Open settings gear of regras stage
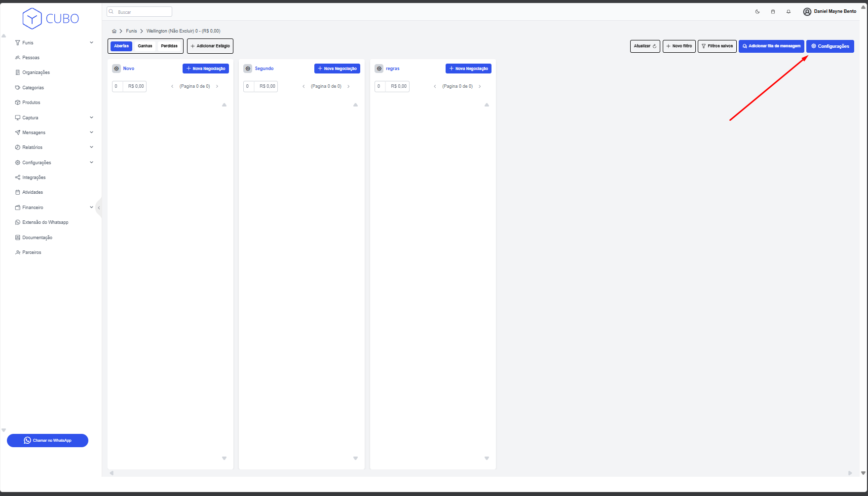 (379, 69)
